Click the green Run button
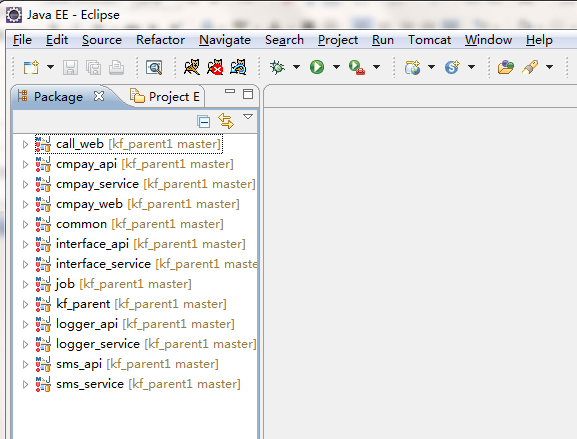Viewport: 577px width, 439px height. click(317, 67)
